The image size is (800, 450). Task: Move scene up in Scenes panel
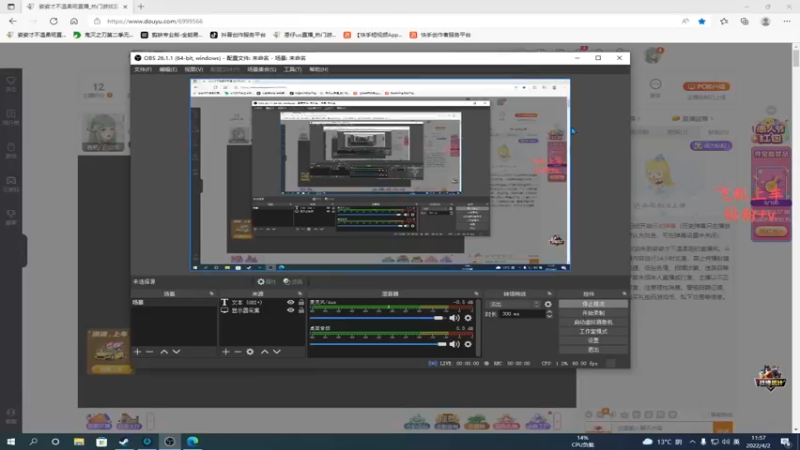click(x=164, y=352)
